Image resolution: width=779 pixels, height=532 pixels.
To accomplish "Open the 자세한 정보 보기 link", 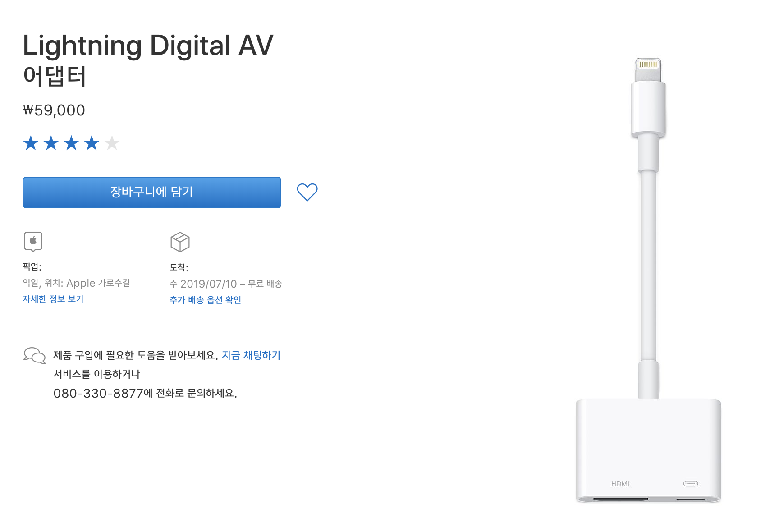I will [x=53, y=299].
